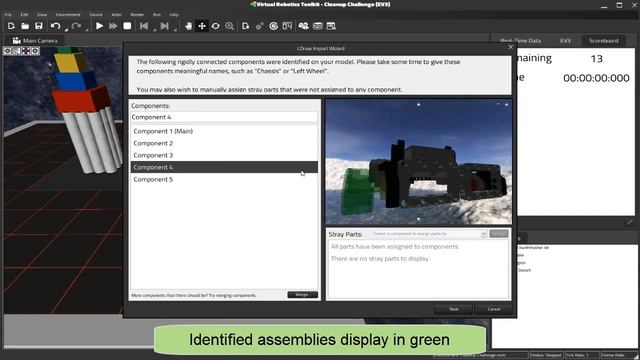Image resolution: width=640 pixels, height=360 pixels.
Task: Switch to the Real-Time Data tab
Action: pyautogui.click(x=520, y=40)
